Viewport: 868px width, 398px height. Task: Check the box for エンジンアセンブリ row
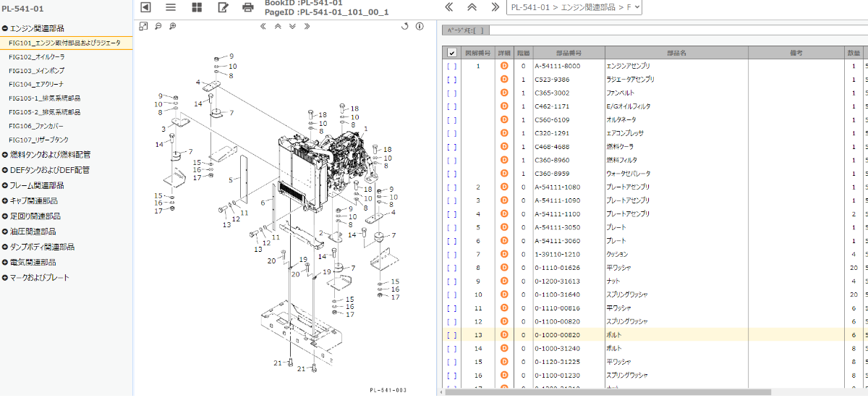tap(452, 66)
